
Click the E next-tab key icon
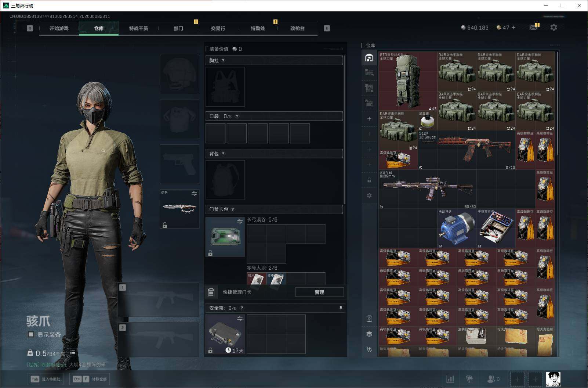(327, 28)
